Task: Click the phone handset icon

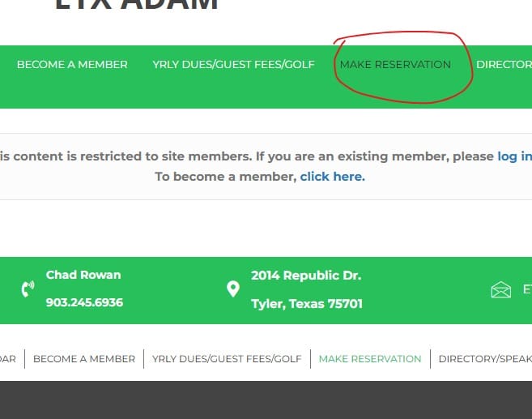Action: (x=28, y=289)
